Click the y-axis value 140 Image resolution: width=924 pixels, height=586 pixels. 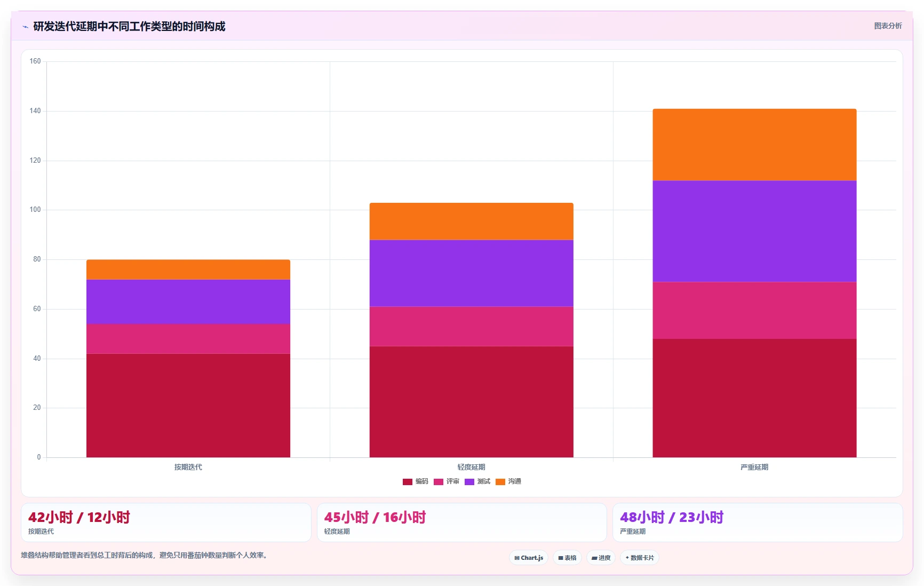(x=35, y=111)
